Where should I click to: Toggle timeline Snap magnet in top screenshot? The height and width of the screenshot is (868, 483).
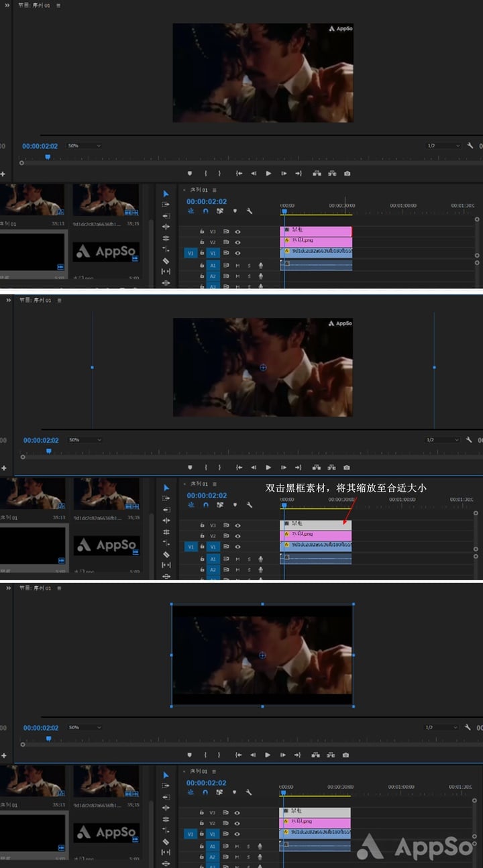coord(205,211)
